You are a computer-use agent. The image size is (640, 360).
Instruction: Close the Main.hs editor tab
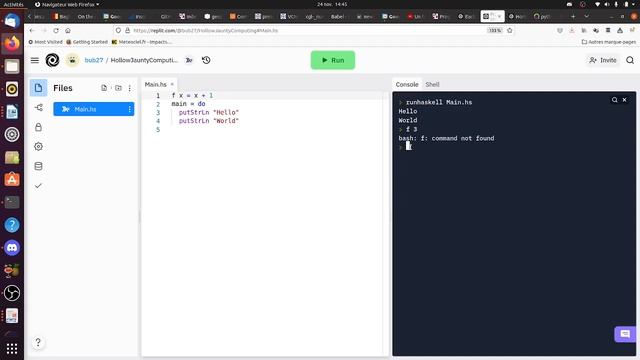point(172,84)
